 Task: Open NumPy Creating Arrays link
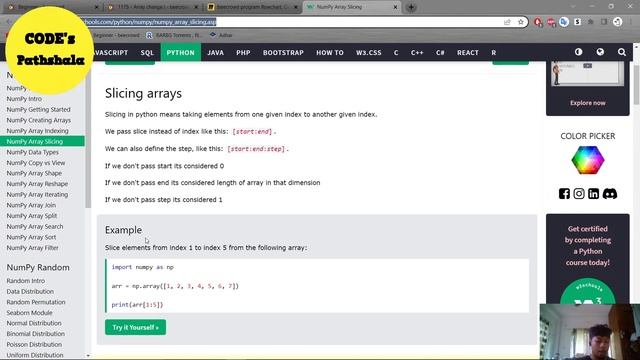[x=39, y=120]
